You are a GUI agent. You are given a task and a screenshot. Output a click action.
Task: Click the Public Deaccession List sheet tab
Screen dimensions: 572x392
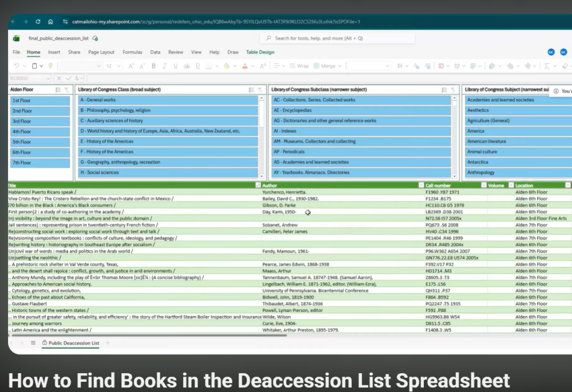point(70,343)
